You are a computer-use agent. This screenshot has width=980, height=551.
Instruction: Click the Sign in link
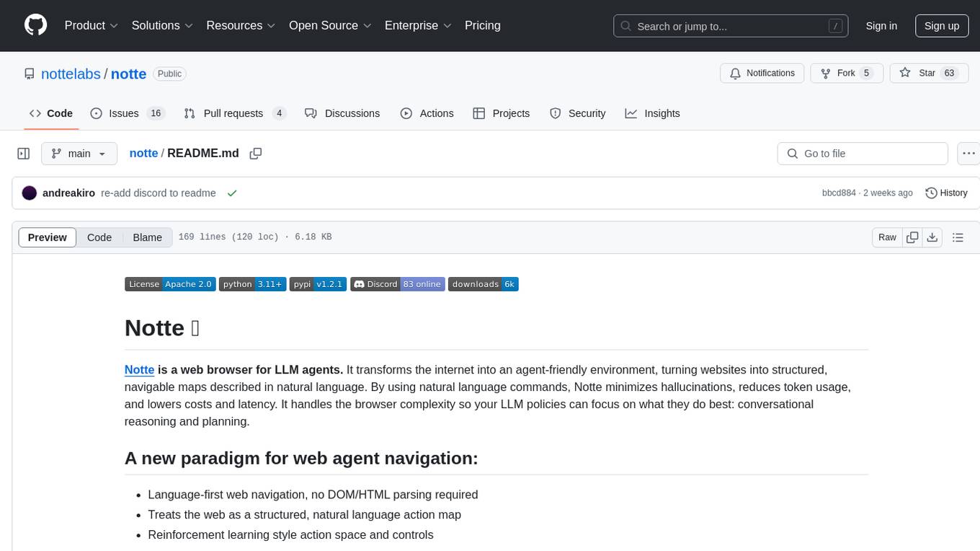(881, 26)
